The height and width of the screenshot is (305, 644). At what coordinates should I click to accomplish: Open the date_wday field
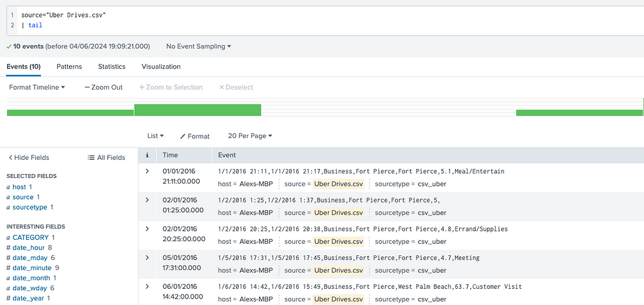click(30, 288)
